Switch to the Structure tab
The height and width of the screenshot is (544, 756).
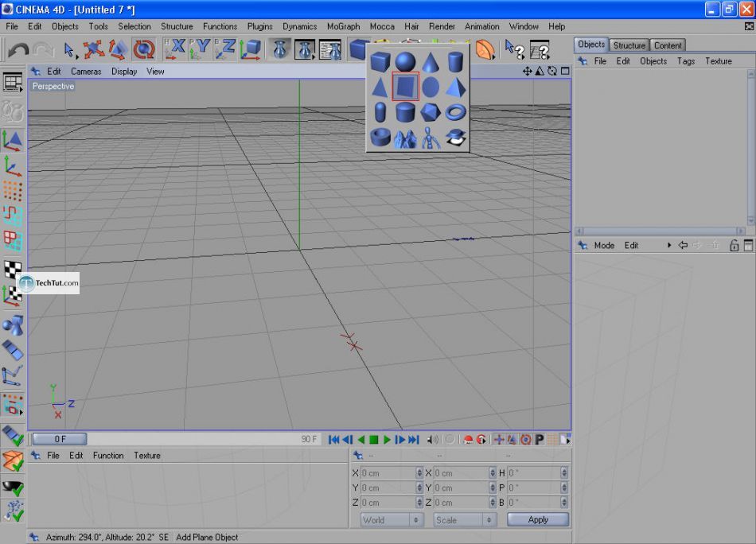pos(629,45)
